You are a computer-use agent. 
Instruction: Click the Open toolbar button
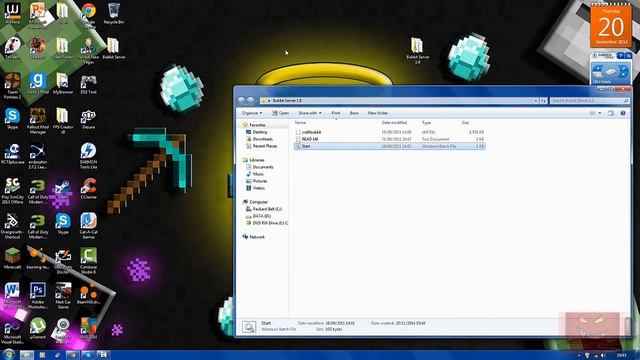280,113
